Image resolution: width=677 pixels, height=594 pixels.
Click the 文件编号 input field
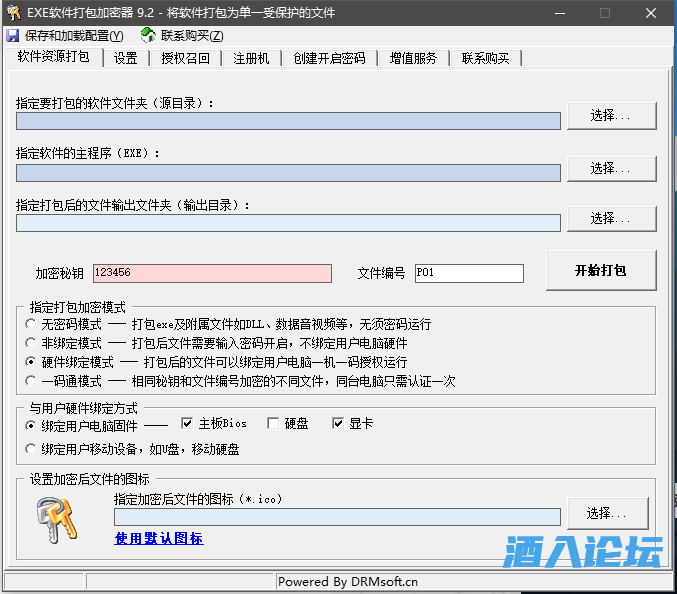468,273
